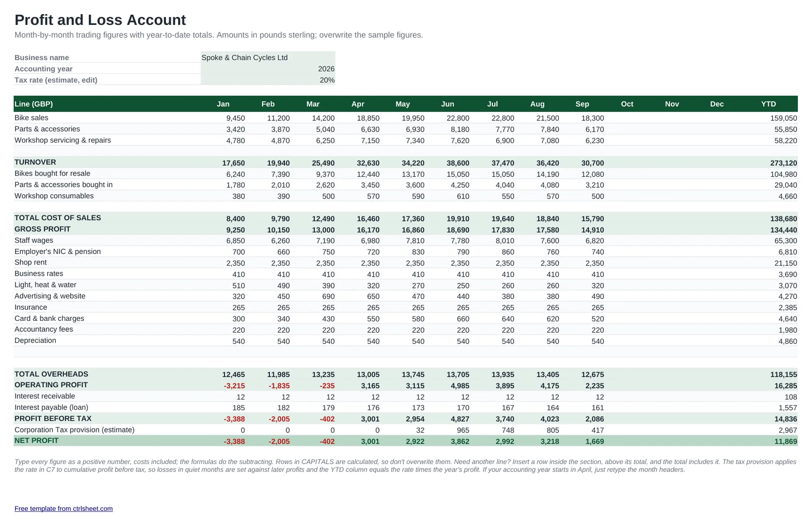Select the TOTAL OVERHEADS row label
The height and width of the screenshot is (526, 812).
click(x=51, y=374)
